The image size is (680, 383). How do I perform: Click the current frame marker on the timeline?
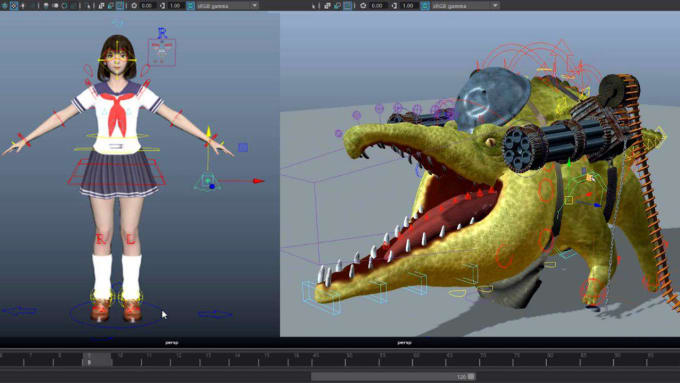pos(97,359)
